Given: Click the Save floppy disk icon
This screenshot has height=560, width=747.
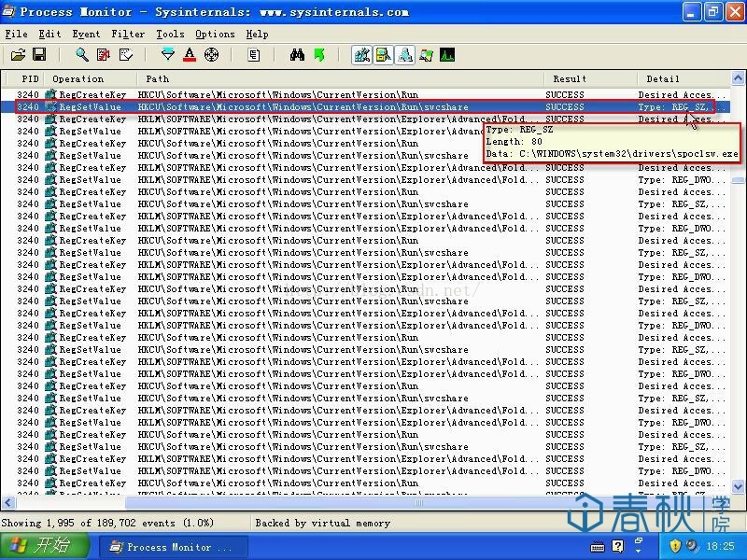Looking at the screenshot, I should click(39, 55).
